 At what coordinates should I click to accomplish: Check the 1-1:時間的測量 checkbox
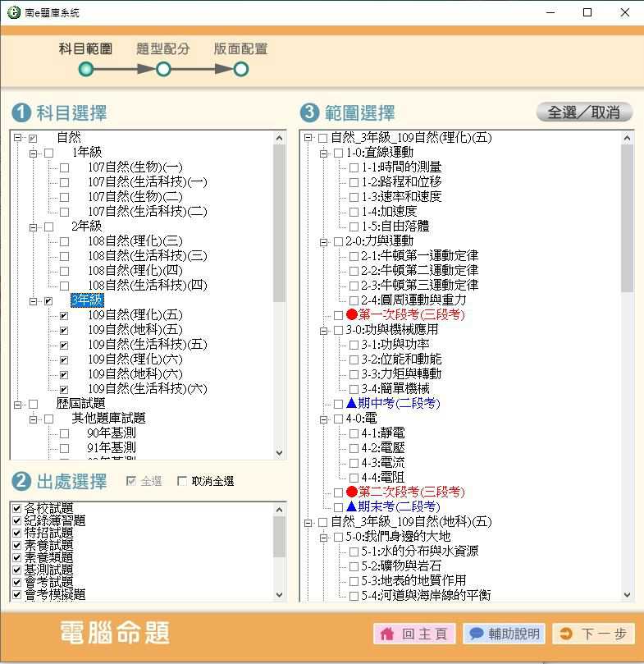click(354, 167)
